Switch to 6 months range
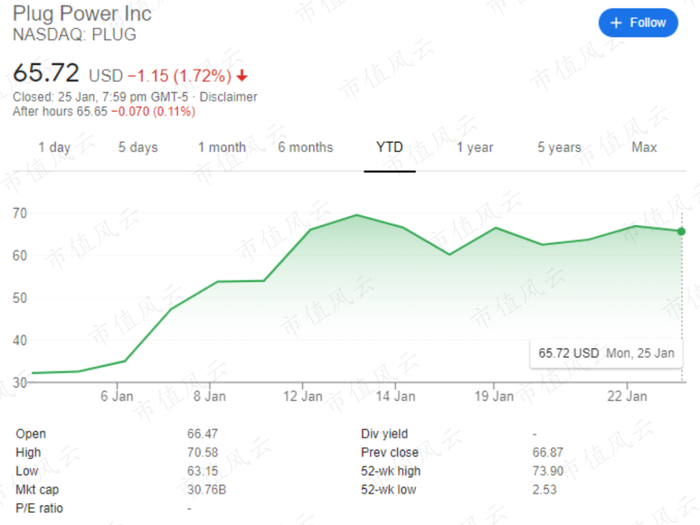The width and height of the screenshot is (700, 525). pos(305,148)
